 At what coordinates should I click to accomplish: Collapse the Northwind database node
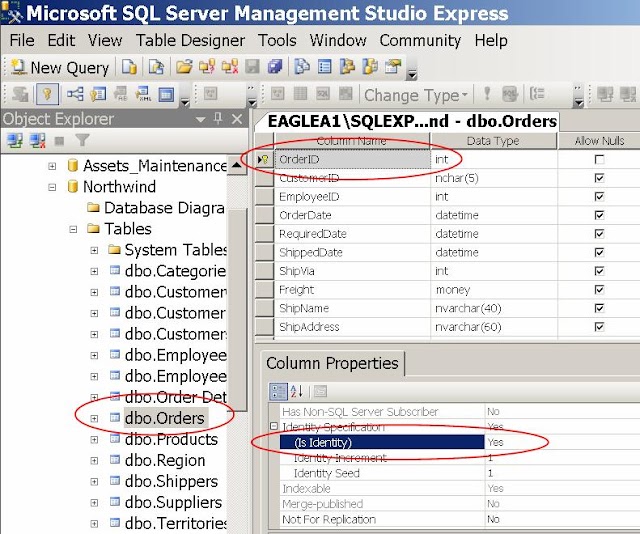coord(52,187)
